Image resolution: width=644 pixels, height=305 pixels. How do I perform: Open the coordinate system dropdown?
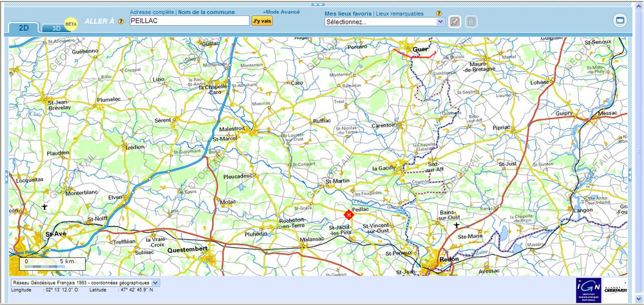point(86,282)
